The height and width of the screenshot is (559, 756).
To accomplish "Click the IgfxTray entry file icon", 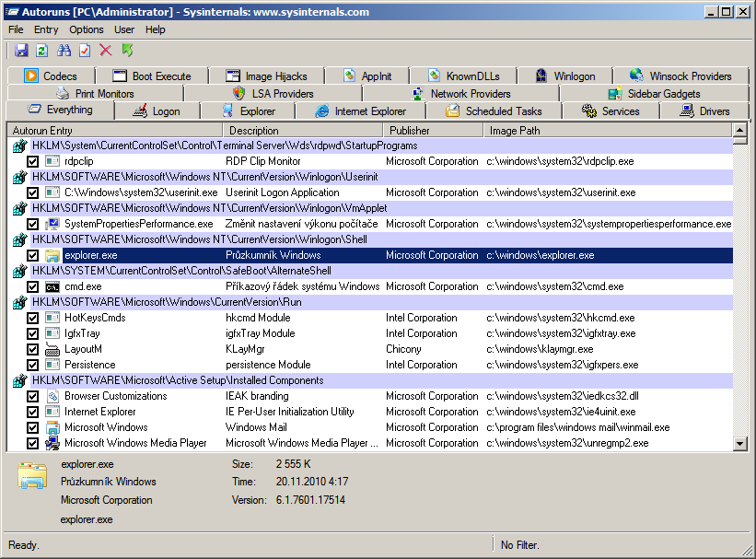I will point(52,333).
